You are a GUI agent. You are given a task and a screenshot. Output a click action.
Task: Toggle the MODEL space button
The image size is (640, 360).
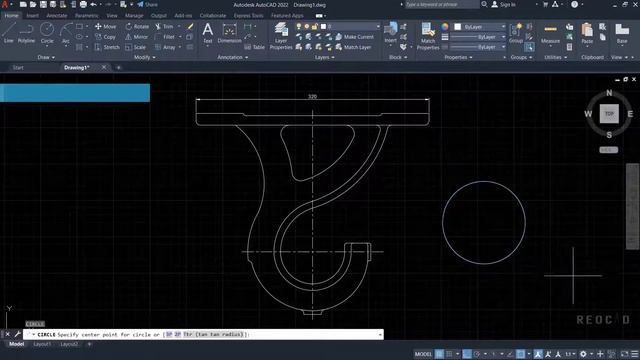pos(423,354)
